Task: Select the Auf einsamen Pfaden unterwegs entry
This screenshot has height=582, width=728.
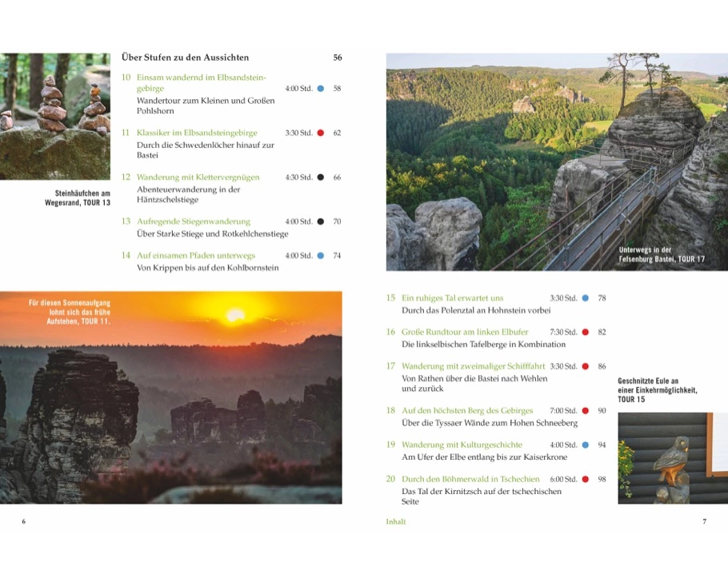Action: click(x=196, y=256)
